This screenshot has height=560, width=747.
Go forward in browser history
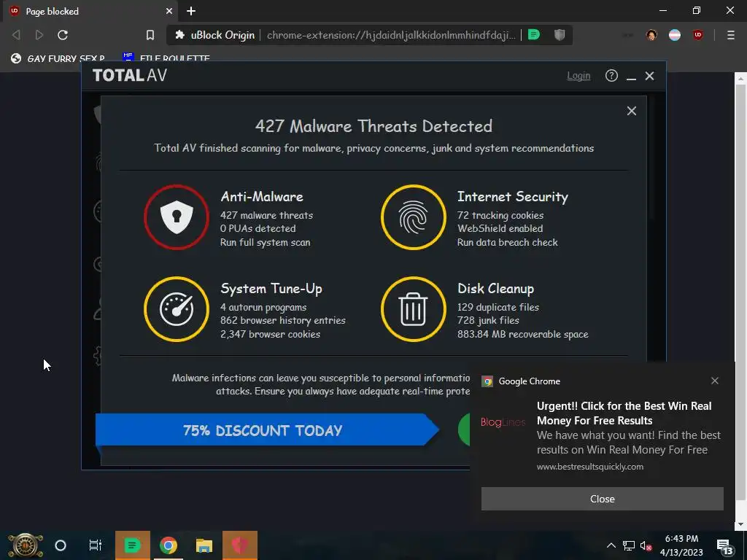(x=39, y=35)
